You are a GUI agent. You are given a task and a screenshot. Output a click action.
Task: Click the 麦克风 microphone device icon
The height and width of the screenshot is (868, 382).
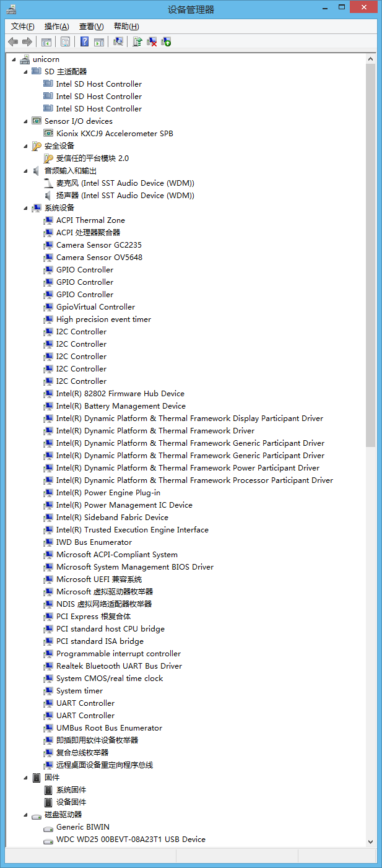(48, 183)
